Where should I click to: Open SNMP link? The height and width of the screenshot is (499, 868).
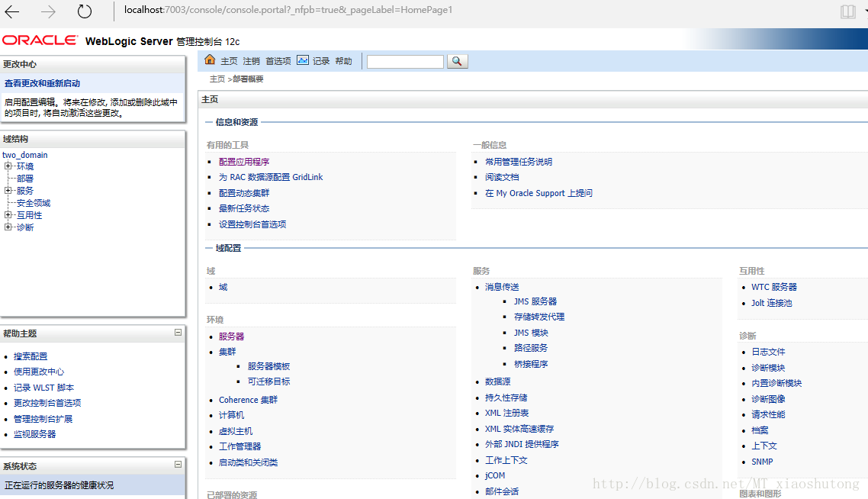762,462
